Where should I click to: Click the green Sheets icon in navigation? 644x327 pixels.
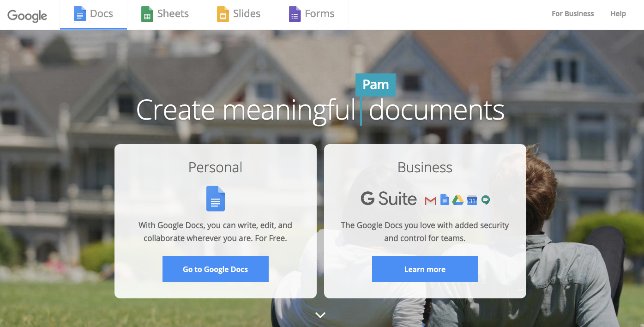point(147,14)
